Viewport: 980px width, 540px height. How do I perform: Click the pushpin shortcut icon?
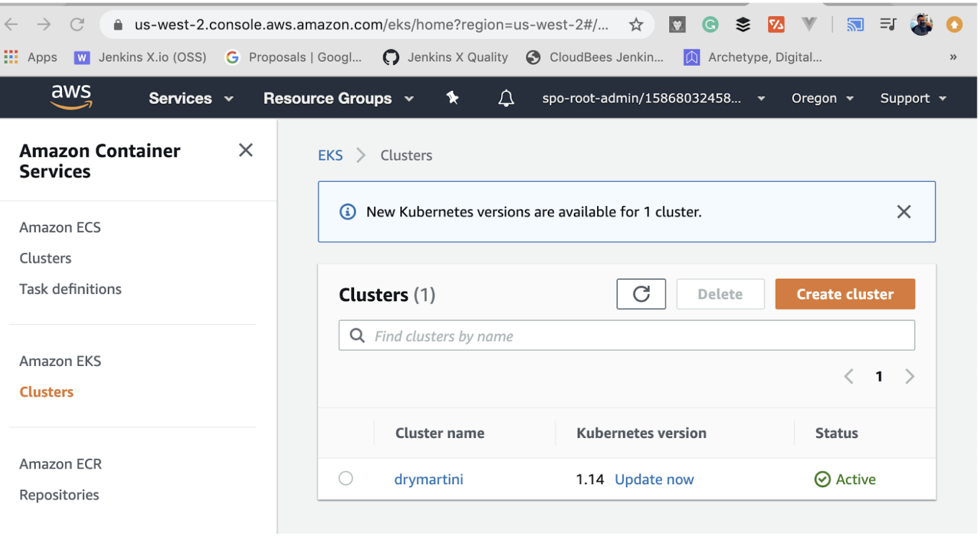[452, 98]
